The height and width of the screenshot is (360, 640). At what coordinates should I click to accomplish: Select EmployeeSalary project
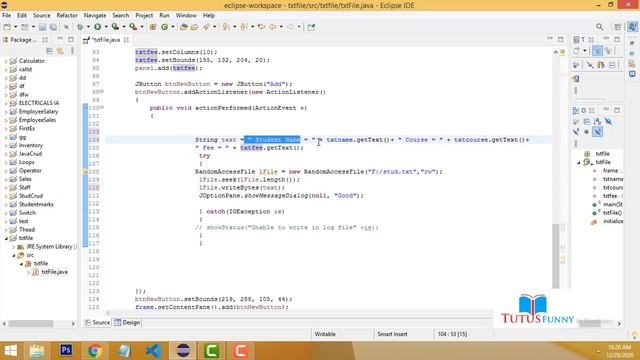click(38, 111)
